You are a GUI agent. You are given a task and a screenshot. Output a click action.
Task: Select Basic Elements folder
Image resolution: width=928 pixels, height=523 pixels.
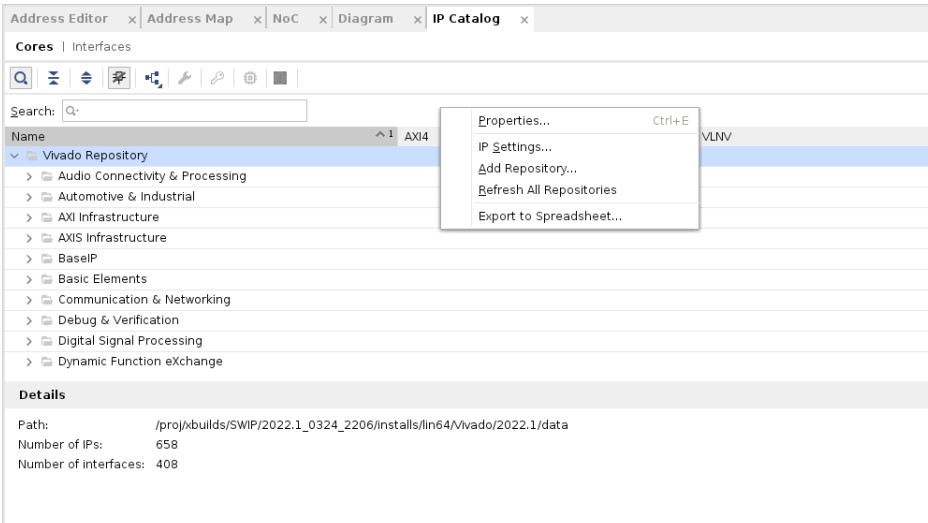click(102, 279)
